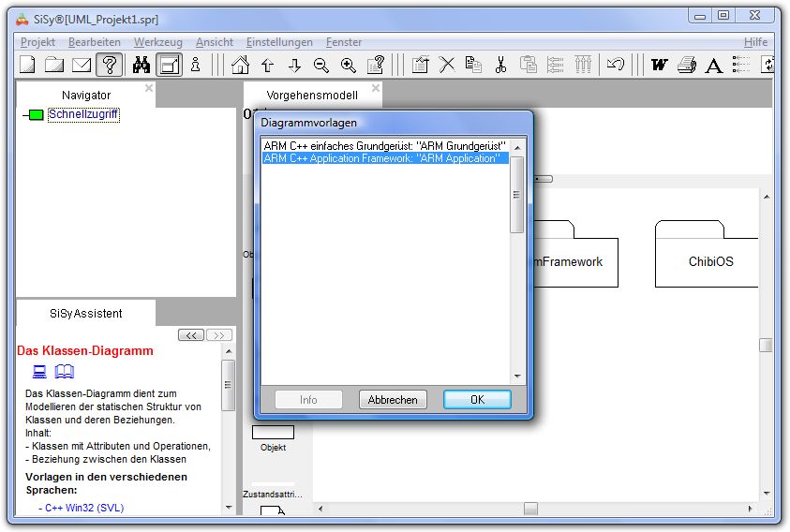Click the undo arrow toolbar icon
The height and width of the screenshot is (532, 790).
tap(616, 64)
